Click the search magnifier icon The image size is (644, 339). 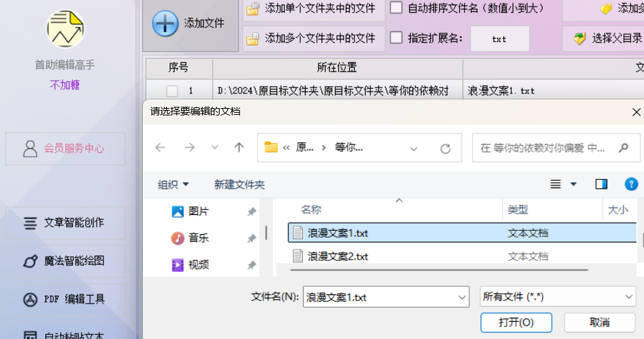[623, 147]
